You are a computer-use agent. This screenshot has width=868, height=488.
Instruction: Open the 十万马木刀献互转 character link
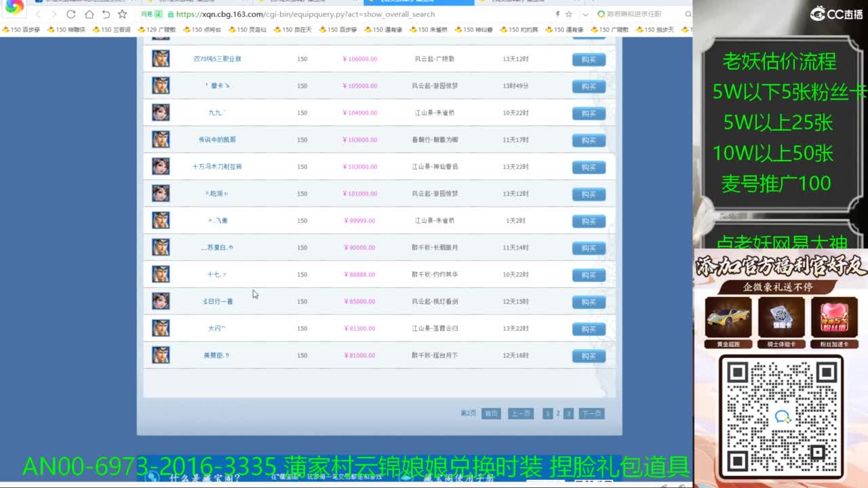click(217, 167)
